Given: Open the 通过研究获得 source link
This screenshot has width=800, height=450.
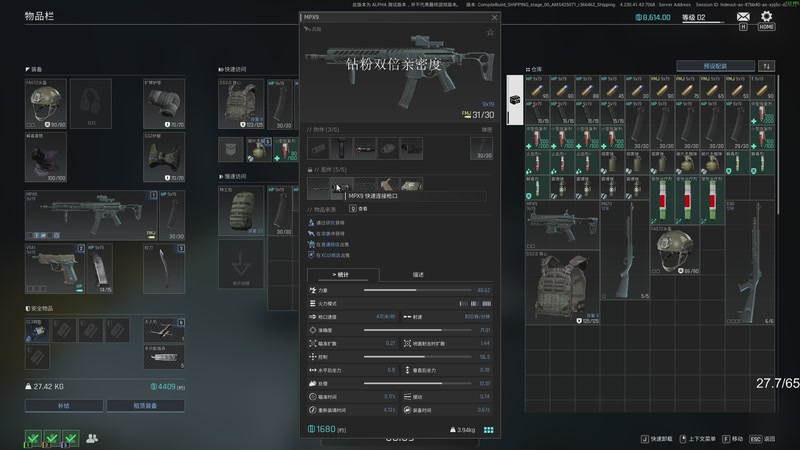Looking at the screenshot, I should (327, 223).
